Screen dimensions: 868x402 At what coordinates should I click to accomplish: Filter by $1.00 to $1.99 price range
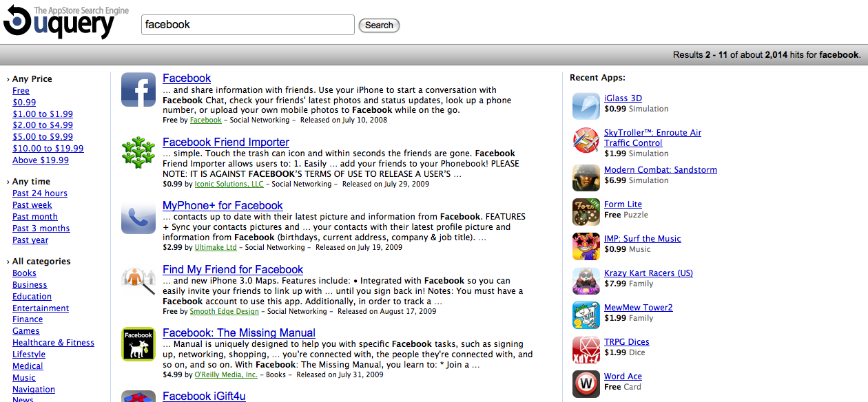(42, 114)
